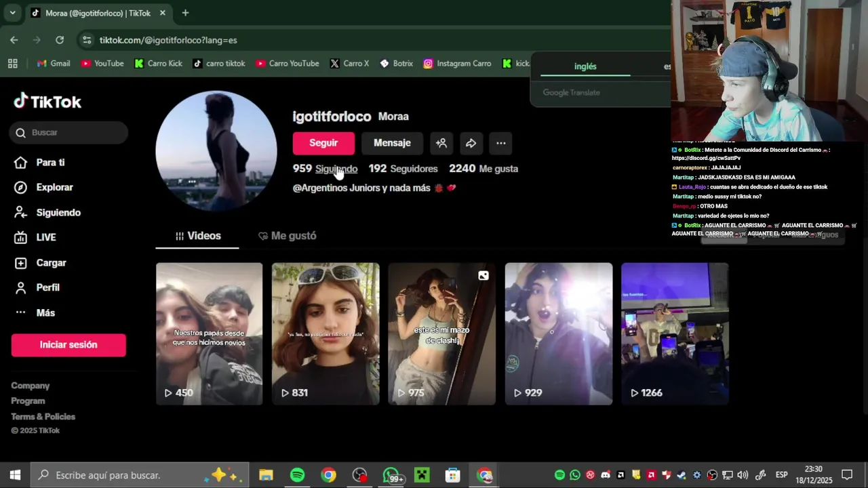Open Para ti in the sidebar
The height and width of the screenshot is (488, 868).
[41, 163]
